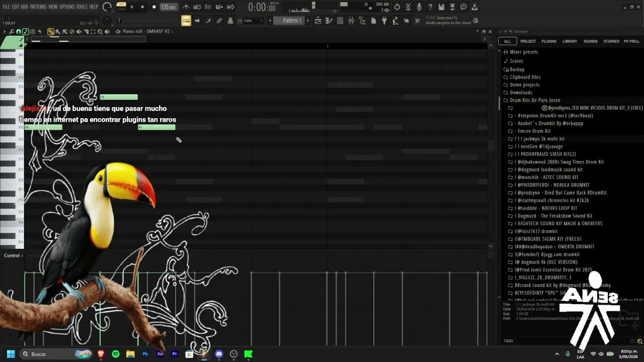Toggle loop recording in the top toolbar

click(230, 7)
